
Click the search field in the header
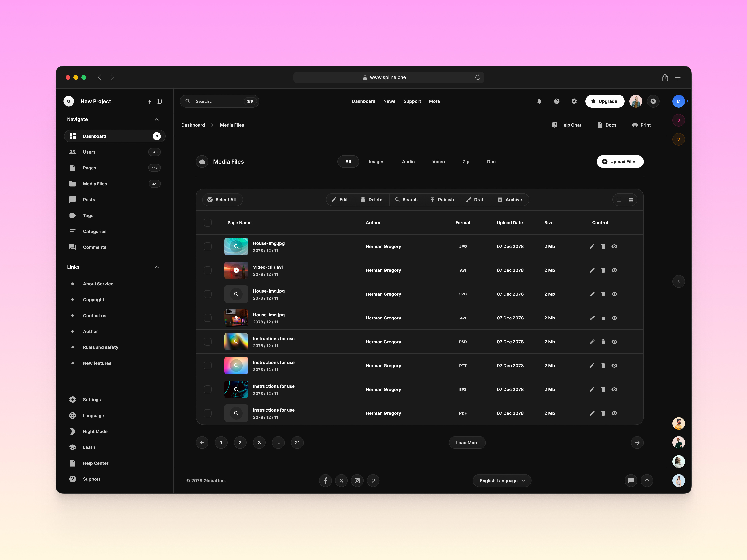point(219,101)
